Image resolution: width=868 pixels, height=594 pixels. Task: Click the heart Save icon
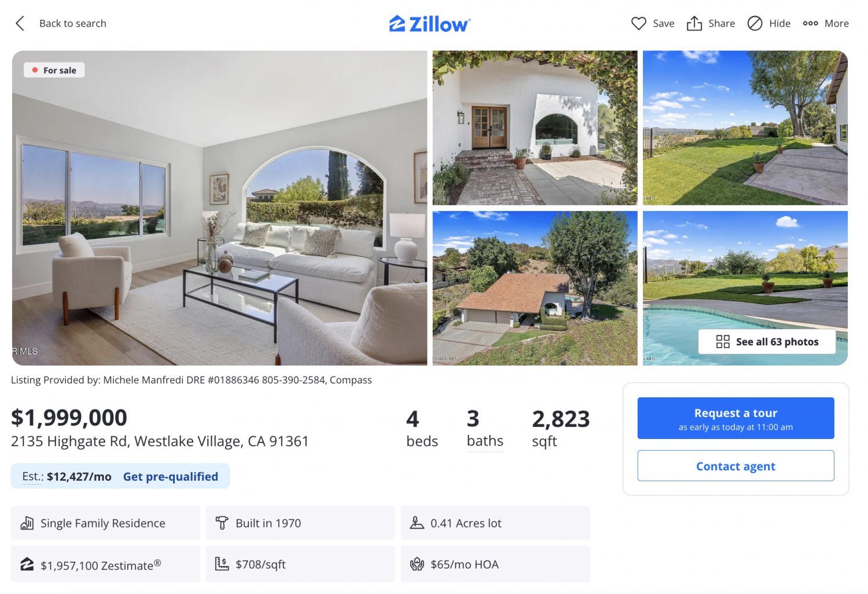[638, 23]
